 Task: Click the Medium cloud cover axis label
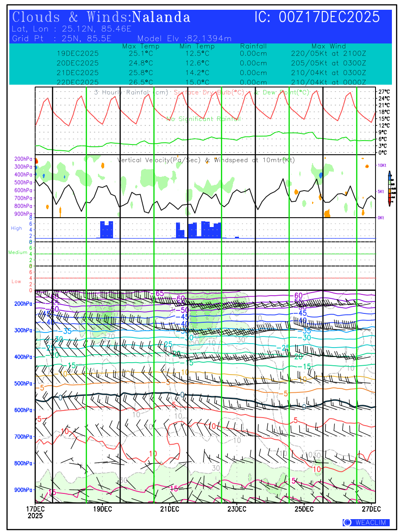(18, 252)
